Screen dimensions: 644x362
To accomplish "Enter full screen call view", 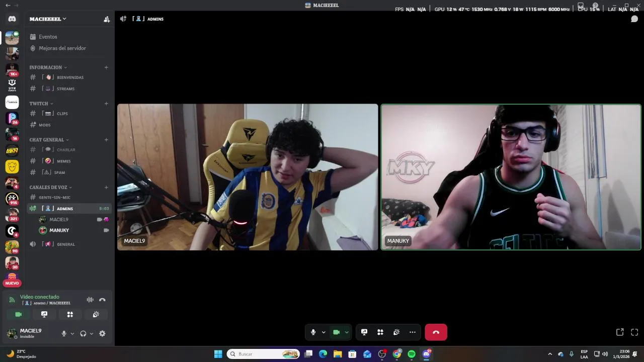I will pos(634,332).
